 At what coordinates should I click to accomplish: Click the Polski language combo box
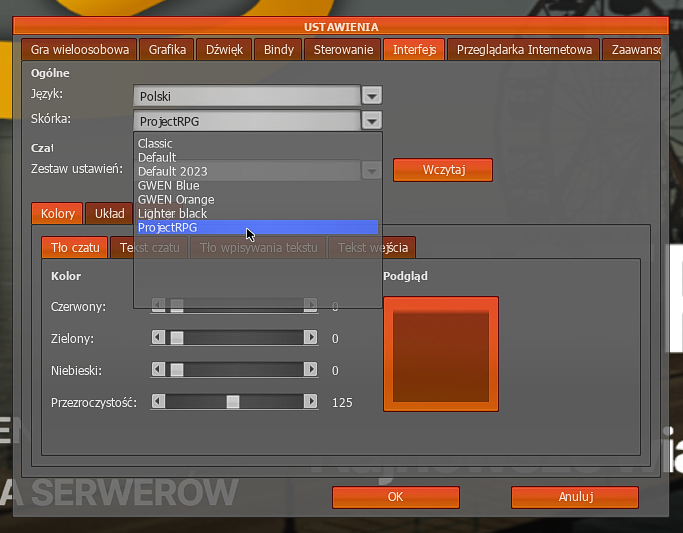click(247, 96)
